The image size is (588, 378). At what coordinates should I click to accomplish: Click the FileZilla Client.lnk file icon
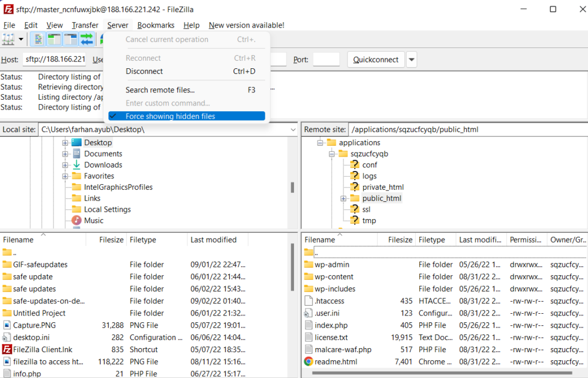coord(7,349)
